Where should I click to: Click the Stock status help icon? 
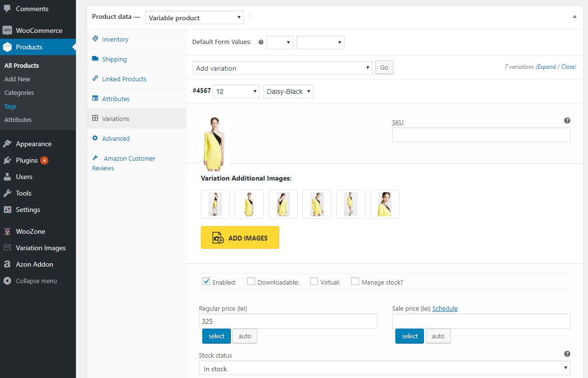[567, 354]
